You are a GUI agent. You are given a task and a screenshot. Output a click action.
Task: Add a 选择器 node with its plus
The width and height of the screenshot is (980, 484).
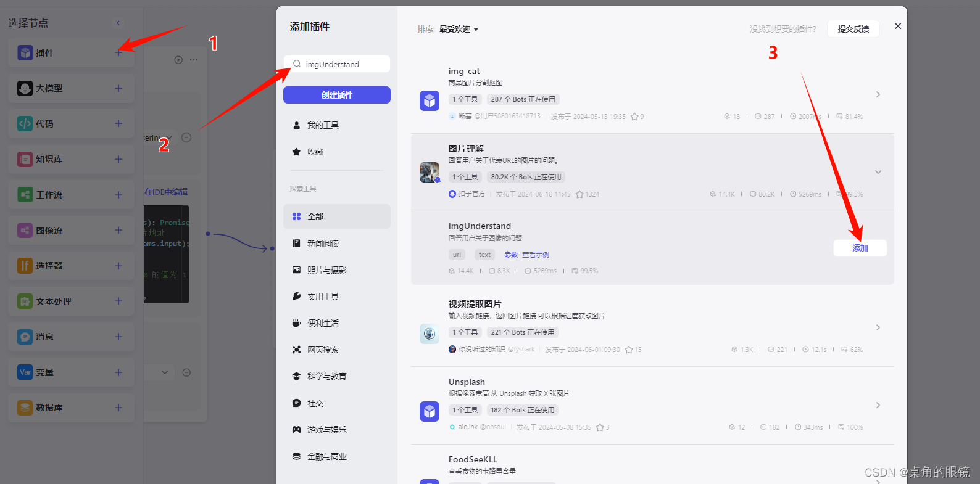(118, 266)
